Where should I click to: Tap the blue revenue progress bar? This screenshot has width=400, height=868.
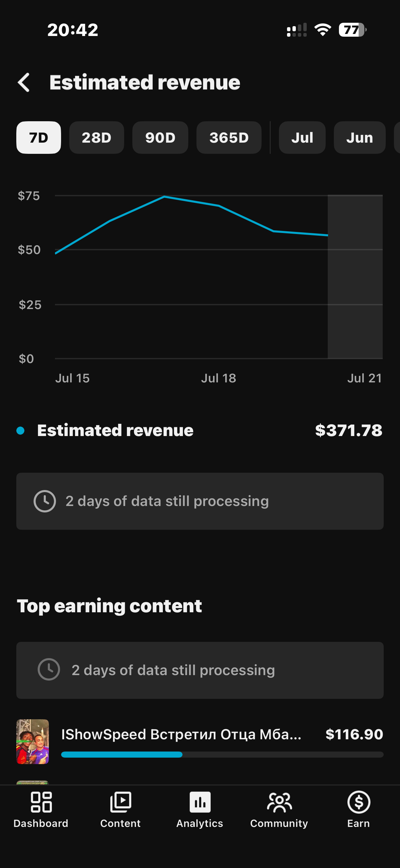point(122,755)
